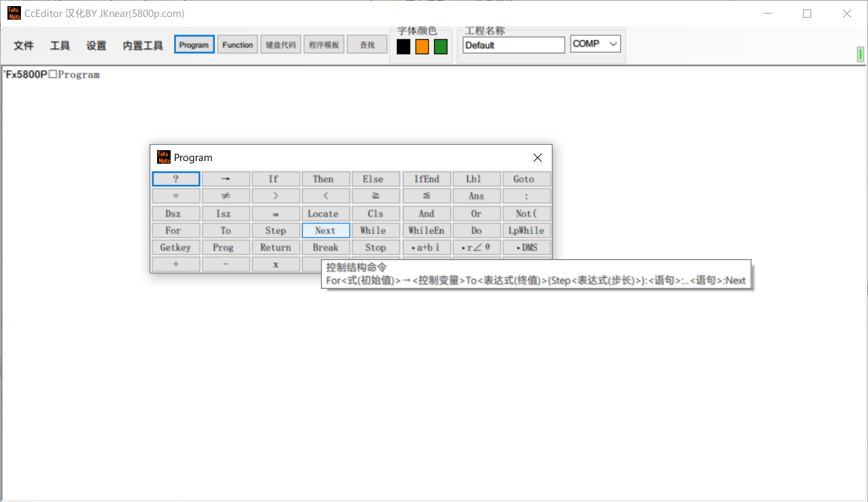Close the Program command dialog
Viewport: 868px width, 502px height.
pos(538,158)
